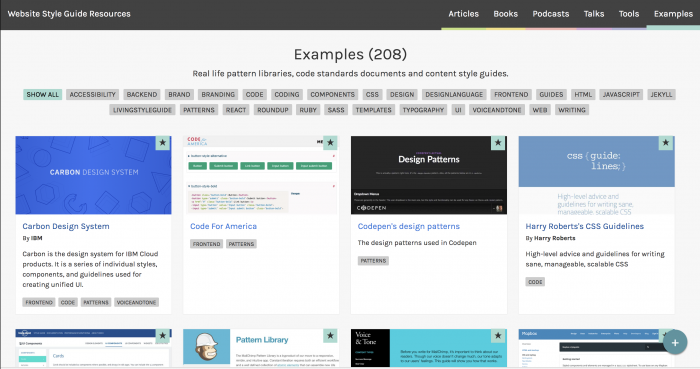Screen dimensions: 700x369
Task: Filter examples by ROUNDUP
Action: point(273,110)
